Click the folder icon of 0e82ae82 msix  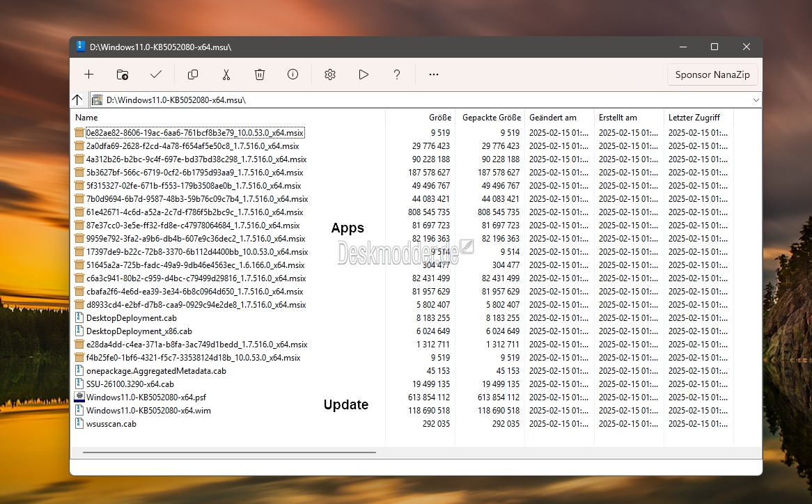[x=79, y=132]
